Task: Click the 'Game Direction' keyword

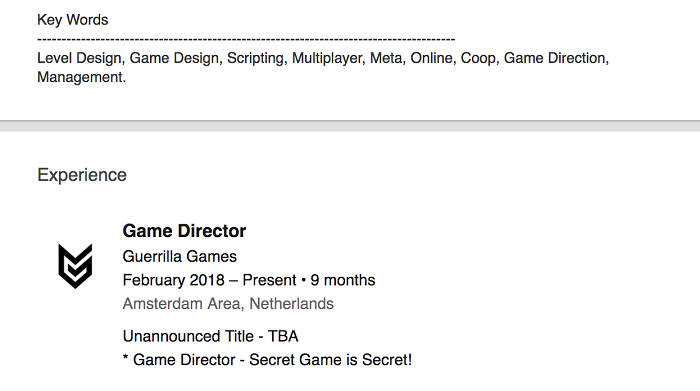Action: 554,58
